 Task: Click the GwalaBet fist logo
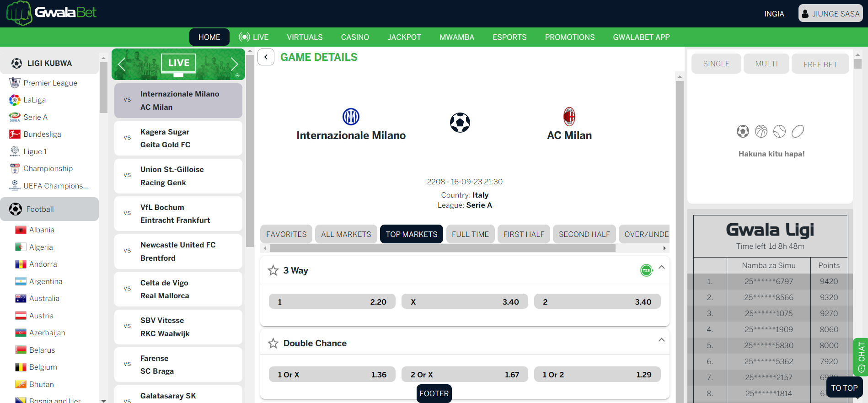coord(19,13)
